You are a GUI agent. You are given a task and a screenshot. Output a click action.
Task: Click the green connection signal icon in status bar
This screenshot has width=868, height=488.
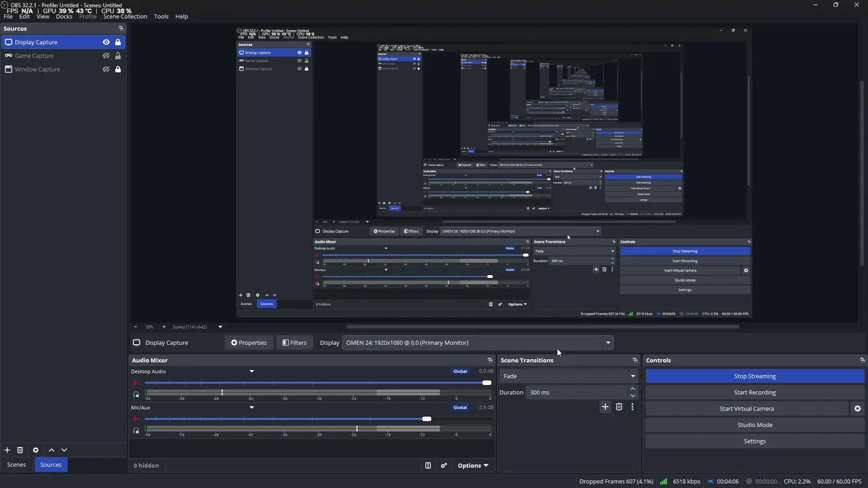point(663,482)
